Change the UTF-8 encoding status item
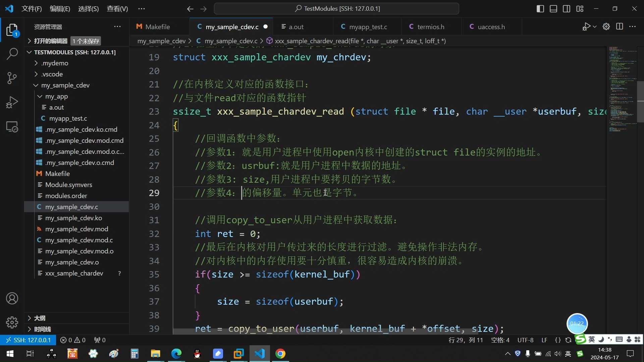 [x=525, y=340]
